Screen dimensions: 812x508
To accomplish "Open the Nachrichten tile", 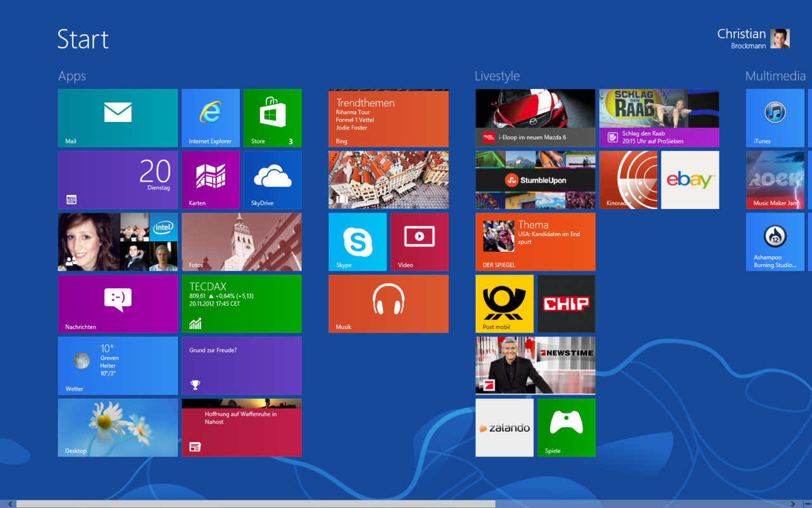I will 117,304.
